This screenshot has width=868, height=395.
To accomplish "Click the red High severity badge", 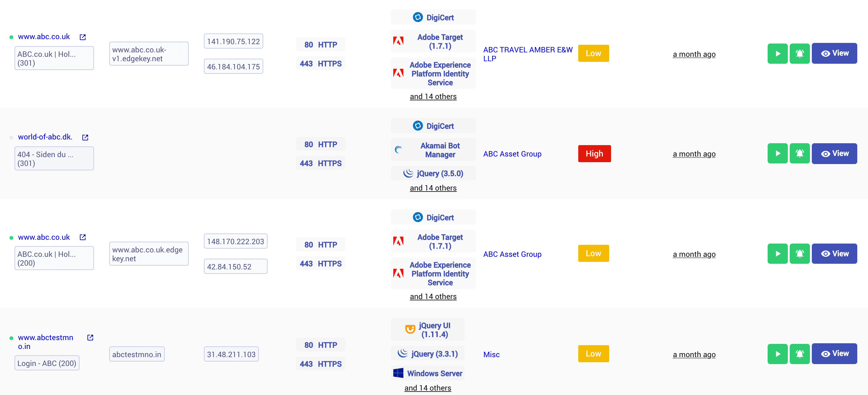I will (x=594, y=154).
